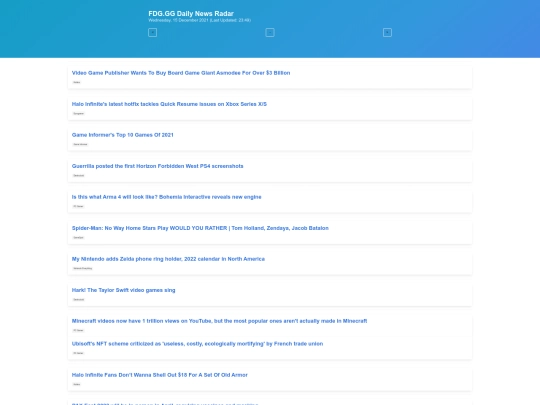Click the source tag under Ubisoft NFT headline
540x405 pixels.
78,353
